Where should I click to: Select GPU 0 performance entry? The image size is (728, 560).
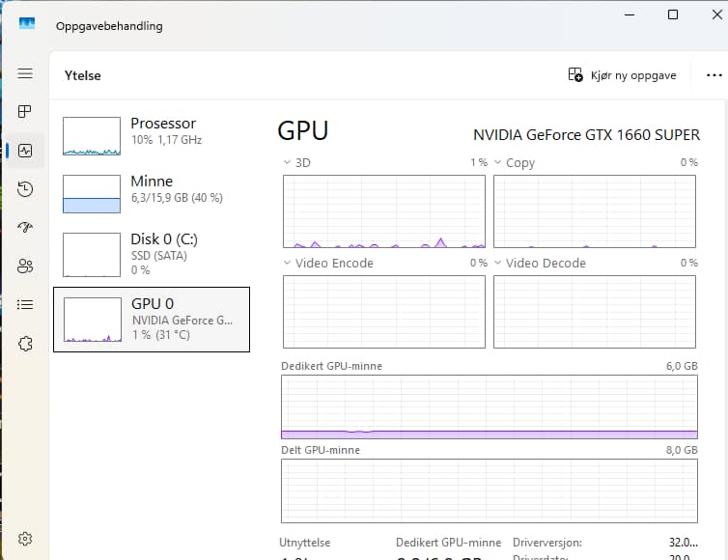tap(152, 320)
